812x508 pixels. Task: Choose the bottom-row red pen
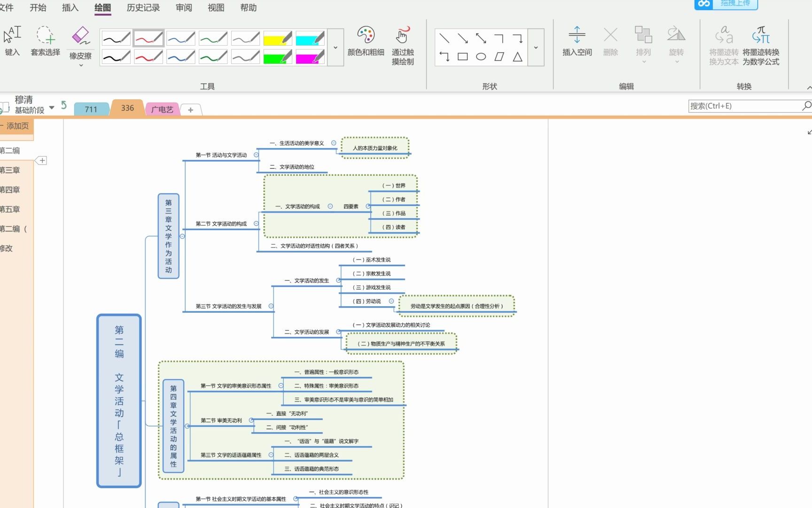point(148,57)
